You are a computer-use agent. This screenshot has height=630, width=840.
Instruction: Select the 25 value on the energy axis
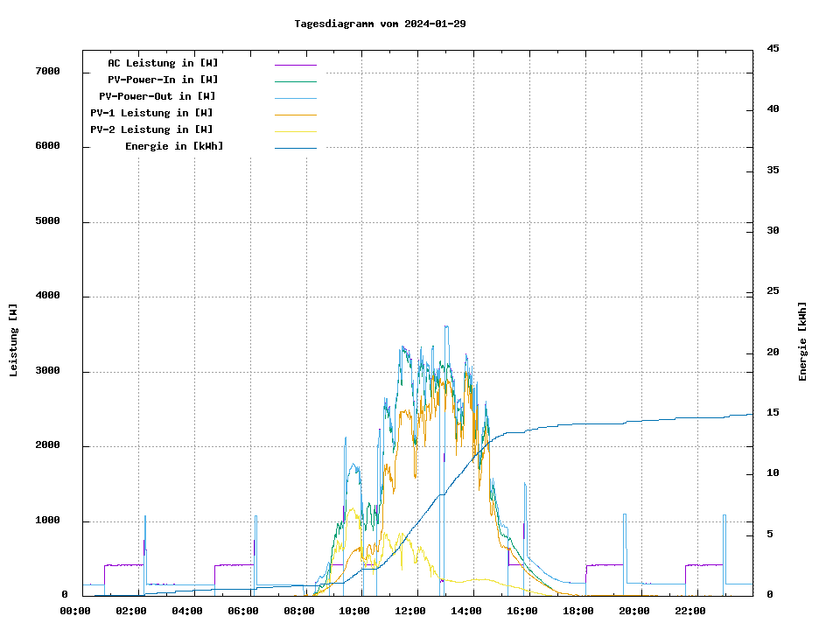773,290
